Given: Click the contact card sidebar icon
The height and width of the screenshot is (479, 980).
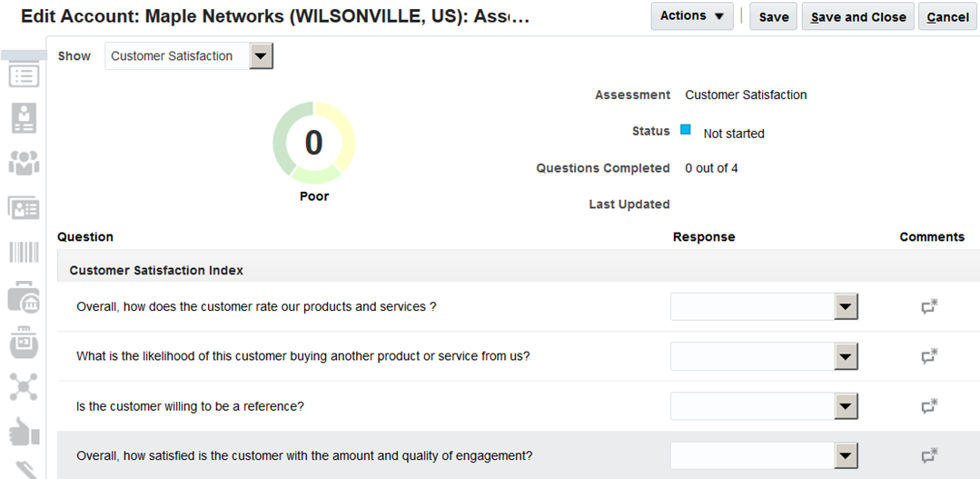Looking at the screenshot, I should (x=24, y=207).
